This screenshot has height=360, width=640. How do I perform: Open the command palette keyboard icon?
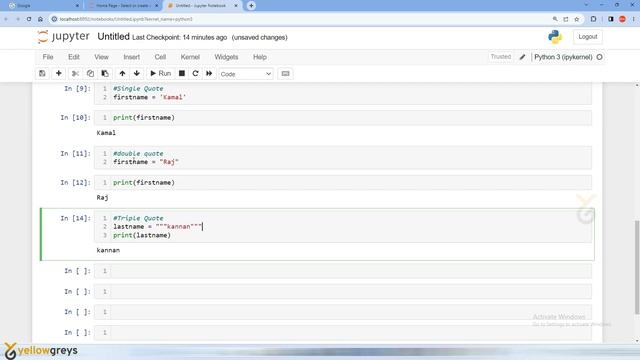pyautogui.click(x=285, y=73)
